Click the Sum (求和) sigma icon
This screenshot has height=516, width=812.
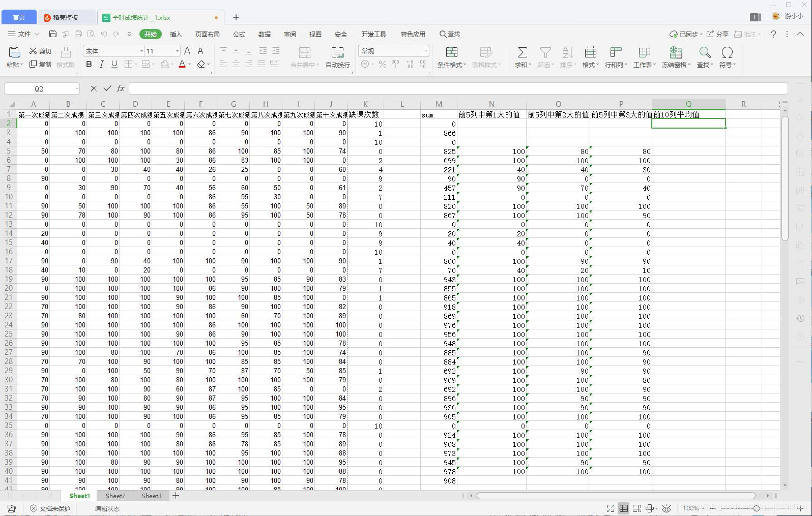pyautogui.click(x=522, y=52)
